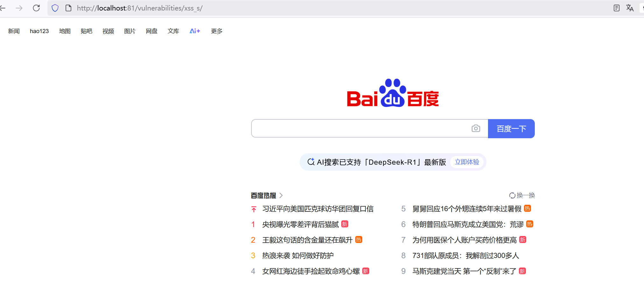This screenshot has width=644, height=300.
Task: Click rank number 8 in hot search
Action: (403, 255)
